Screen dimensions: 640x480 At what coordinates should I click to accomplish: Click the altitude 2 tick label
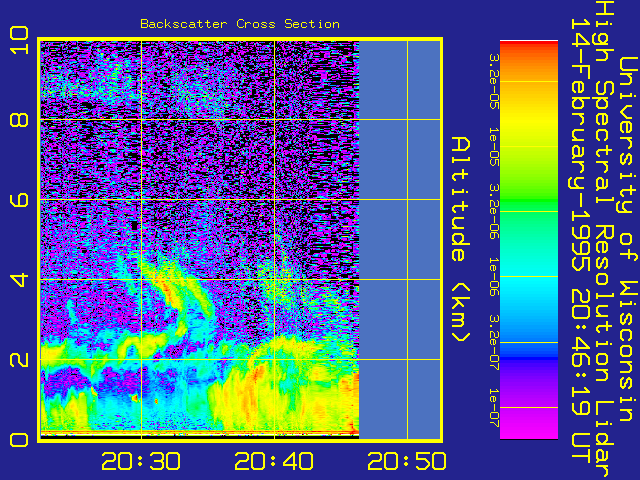19,360
